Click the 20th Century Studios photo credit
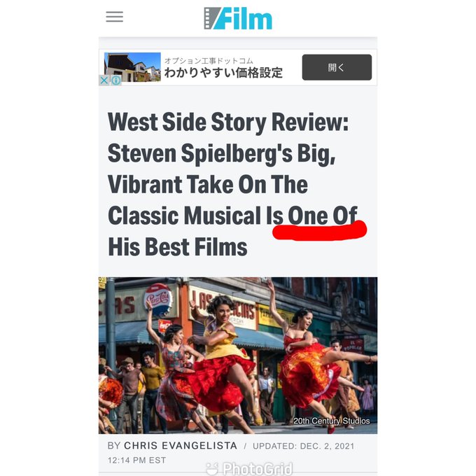The image size is (476, 476). click(332, 421)
